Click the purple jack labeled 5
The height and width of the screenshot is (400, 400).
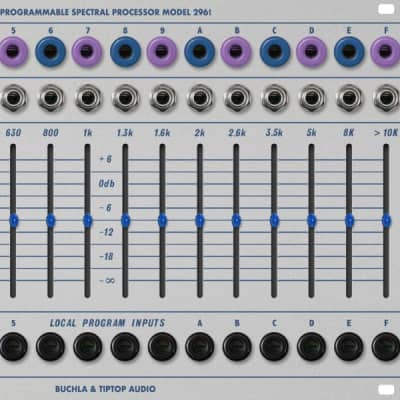pyautogui.click(x=12, y=52)
